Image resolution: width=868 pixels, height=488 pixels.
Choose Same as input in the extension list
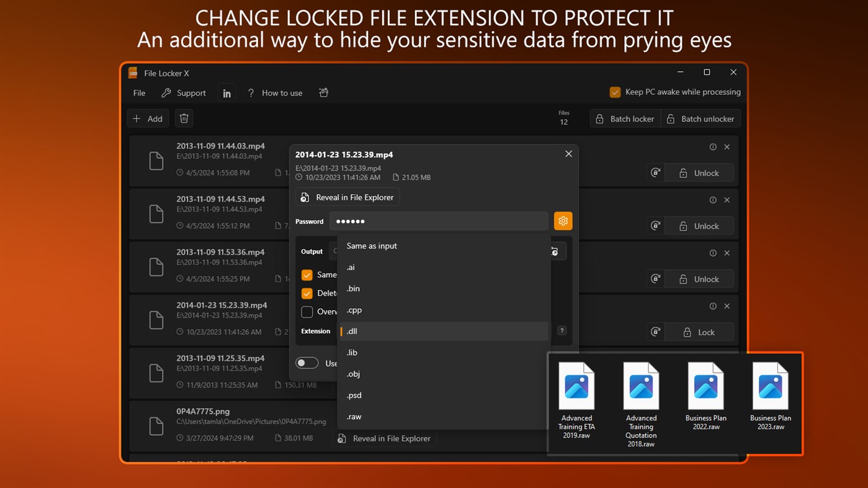click(x=371, y=246)
